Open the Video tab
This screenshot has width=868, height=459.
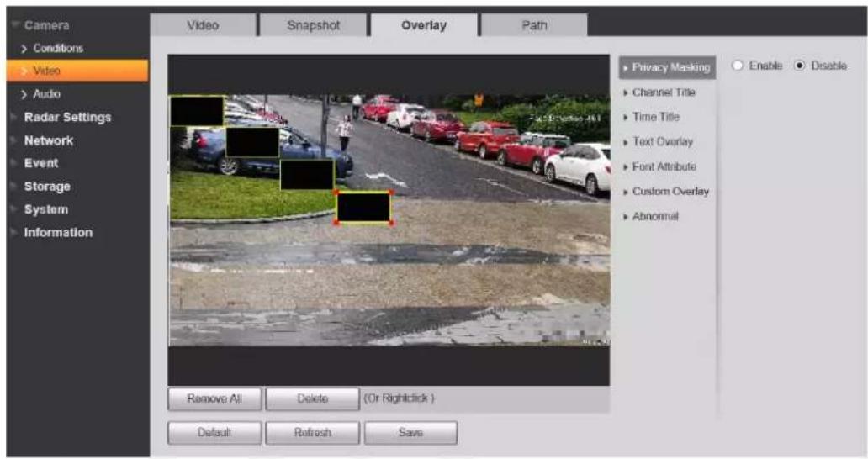click(x=203, y=25)
